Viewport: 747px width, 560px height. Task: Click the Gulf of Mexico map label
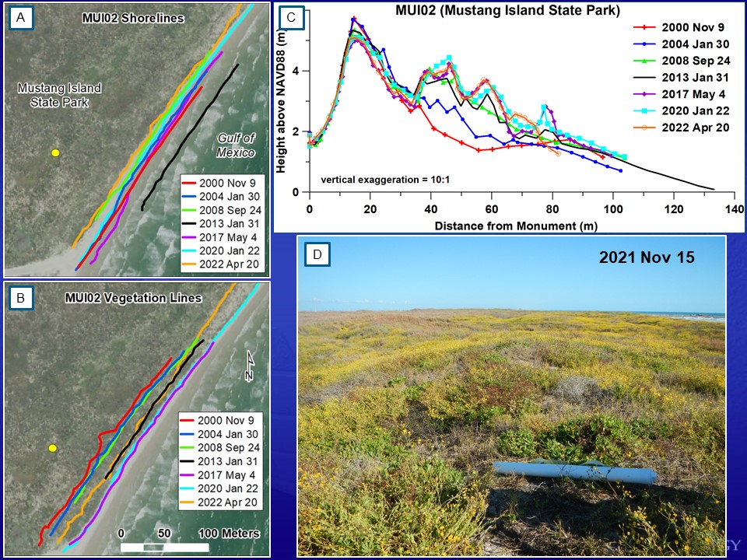click(x=236, y=145)
